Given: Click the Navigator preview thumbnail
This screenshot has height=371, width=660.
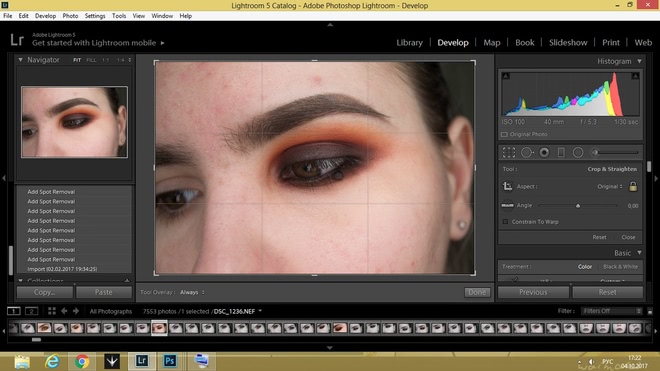Looking at the screenshot, I should coord(75,122).
